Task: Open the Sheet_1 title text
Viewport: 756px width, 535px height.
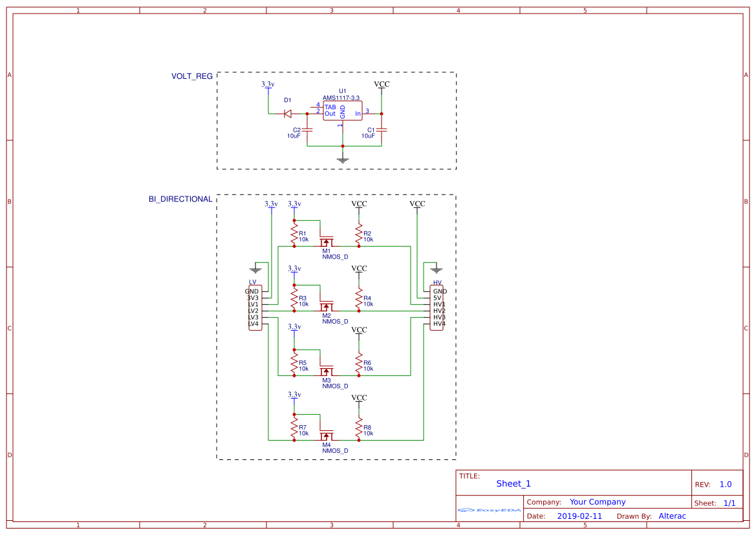Action: (513, 483)
